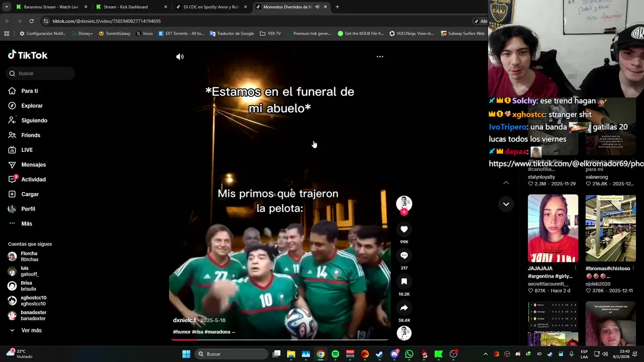Show hidden system tray icons
Image resolution: width=644 pixels, height=362 pixels.
pyautogui.click(x=485, y=354)
